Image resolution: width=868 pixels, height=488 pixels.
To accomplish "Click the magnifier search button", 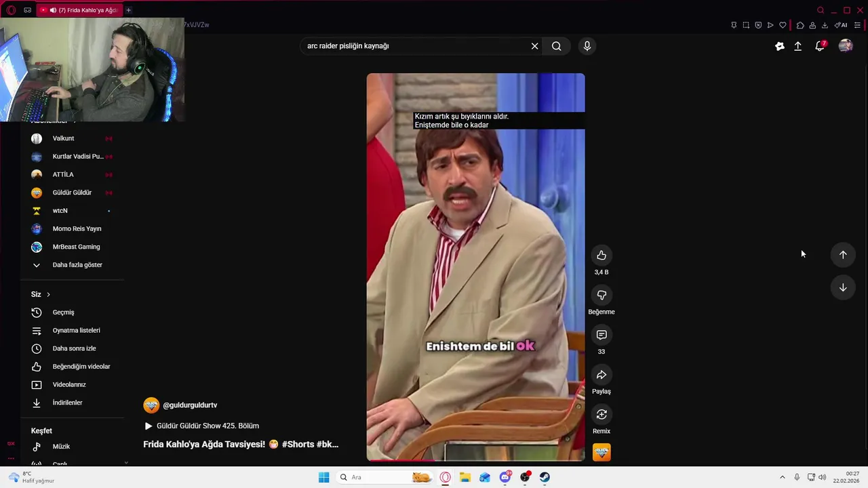I will coord(556,46).
